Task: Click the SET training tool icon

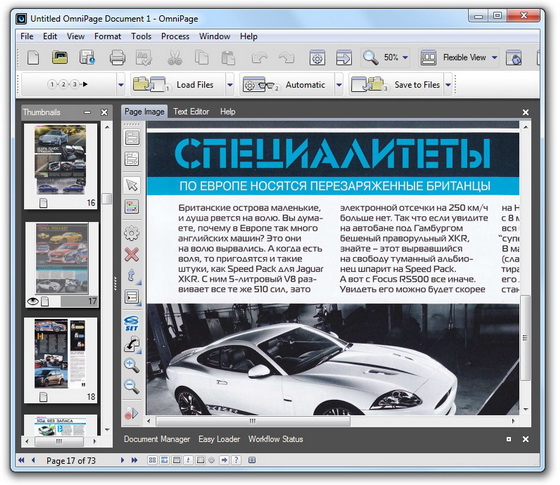Action: click(x=132, y=323)
